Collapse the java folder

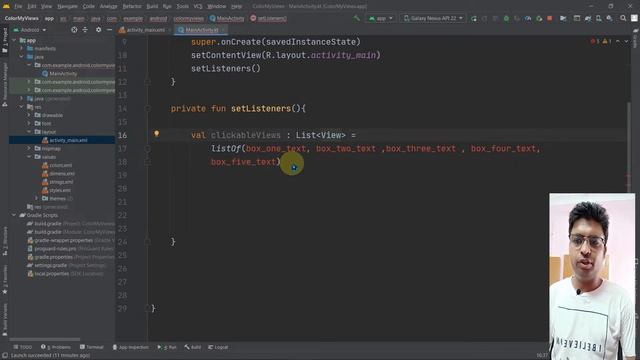[x=22, y=57]
